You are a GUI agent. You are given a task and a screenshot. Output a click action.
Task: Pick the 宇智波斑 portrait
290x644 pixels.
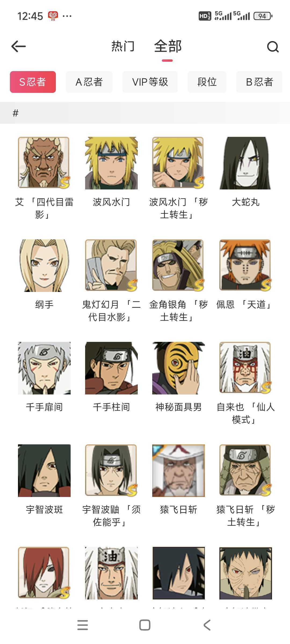point(44,471)
